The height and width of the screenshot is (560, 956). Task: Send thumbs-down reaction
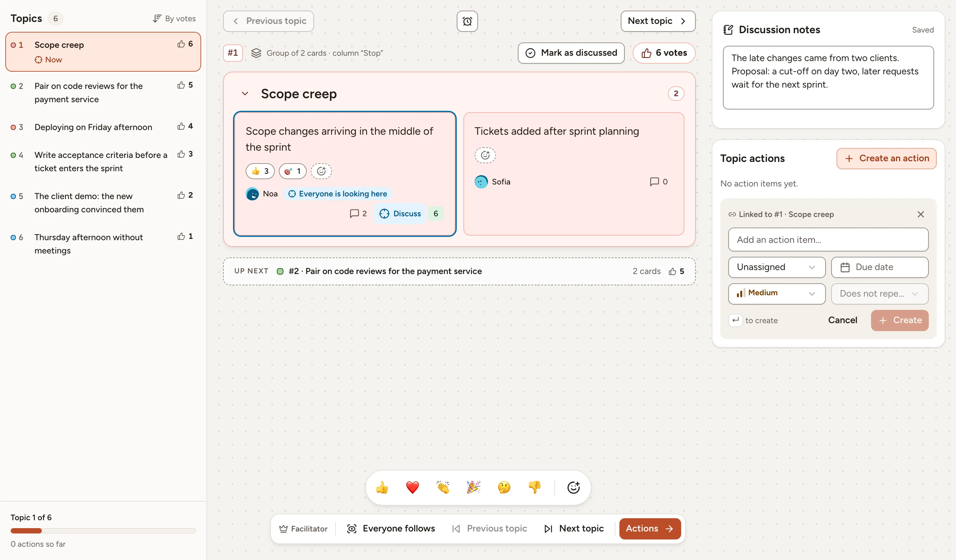(x=534, y=487)
